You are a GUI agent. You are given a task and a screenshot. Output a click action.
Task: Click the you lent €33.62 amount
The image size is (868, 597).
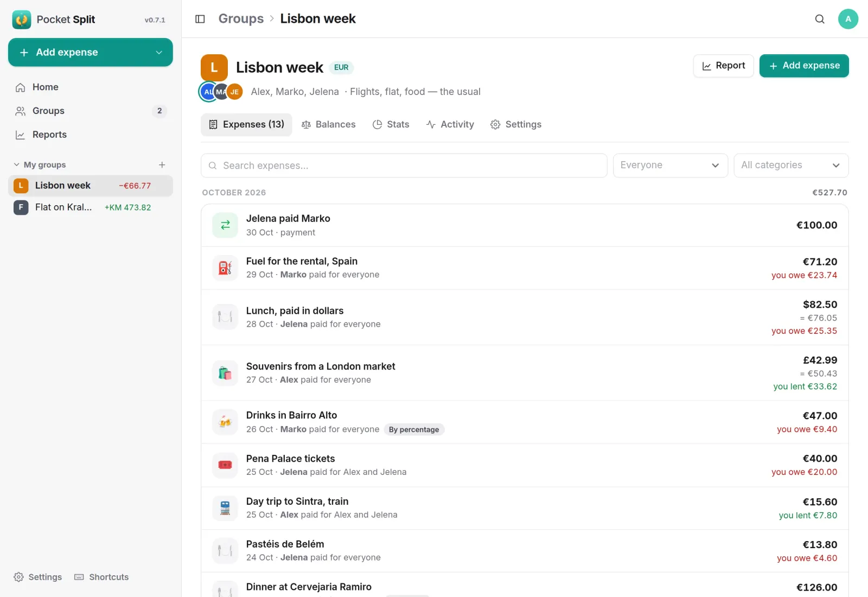click(x=805, y=387)
